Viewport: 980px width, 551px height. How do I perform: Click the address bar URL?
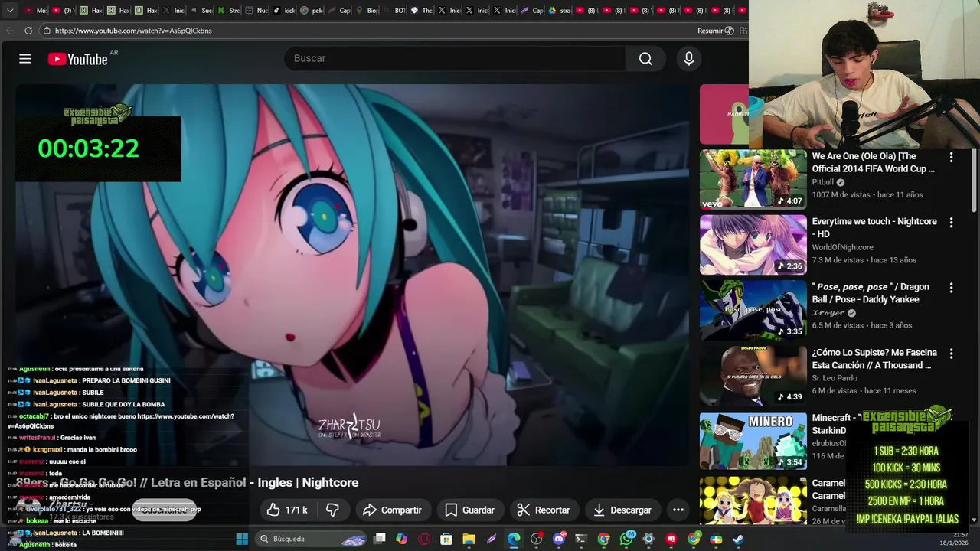[x=133, y=31]
